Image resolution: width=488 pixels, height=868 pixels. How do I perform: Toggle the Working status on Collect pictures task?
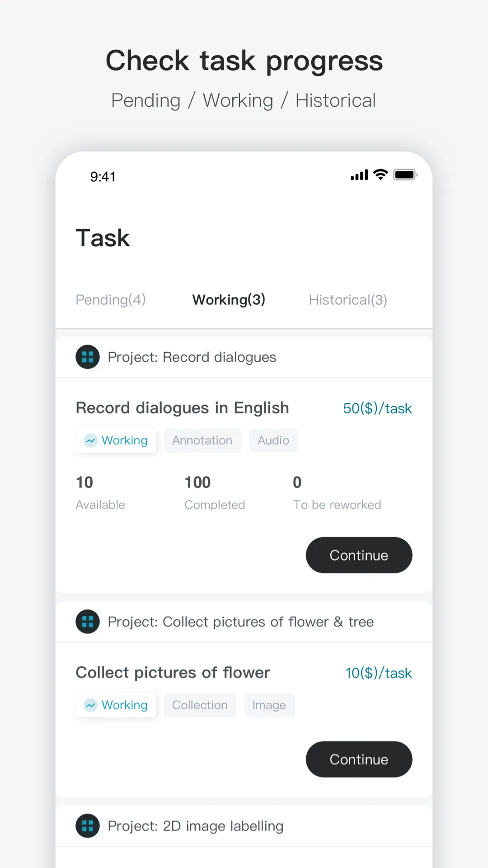click(x=116, y=705)
